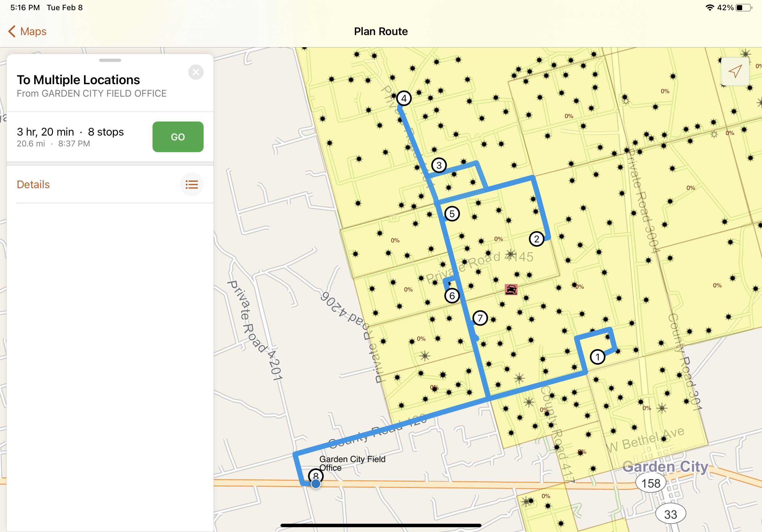
Task: Tap the blue current location dot
Action: pos(316,484)
